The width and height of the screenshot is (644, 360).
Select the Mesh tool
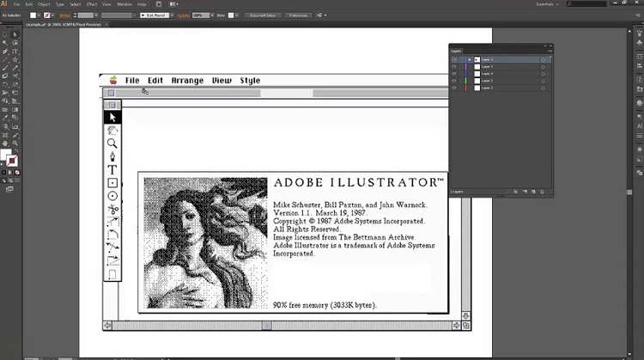click(5, 109)
